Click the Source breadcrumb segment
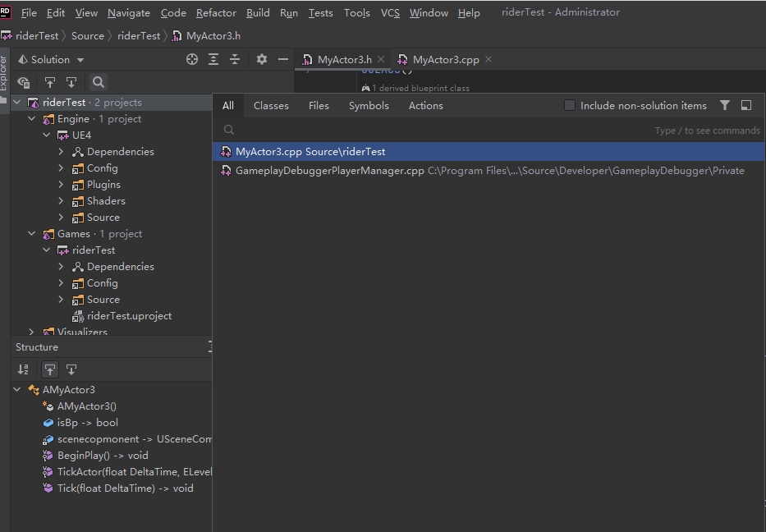 (88, 35)
